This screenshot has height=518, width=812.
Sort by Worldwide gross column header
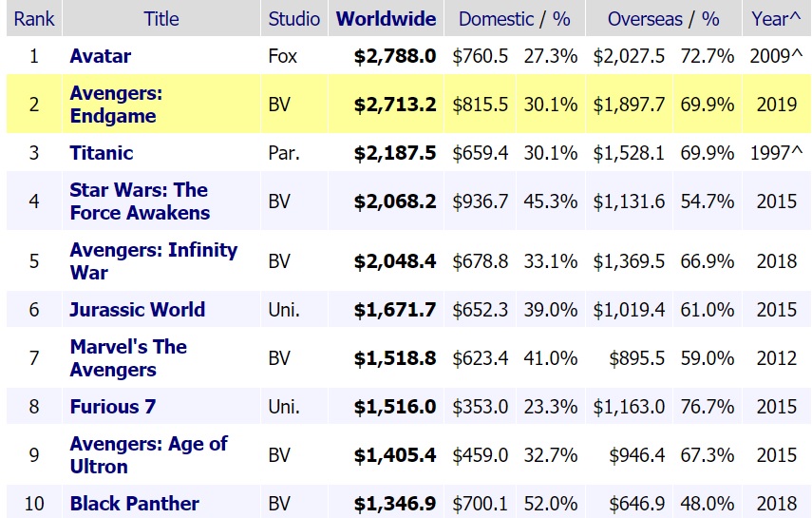click(387, 19)
